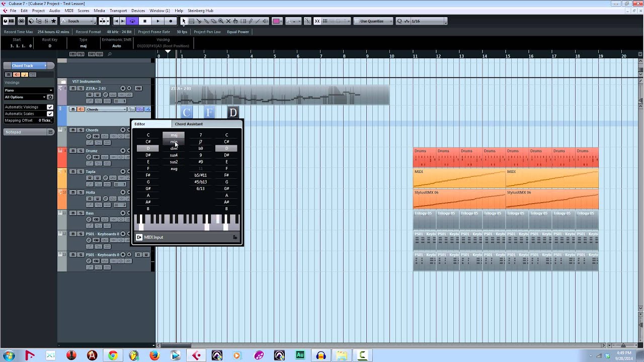Screen dimensions: 644x362
Task: Open Google Chrome from taskbar
Action: tap(113, 355)
